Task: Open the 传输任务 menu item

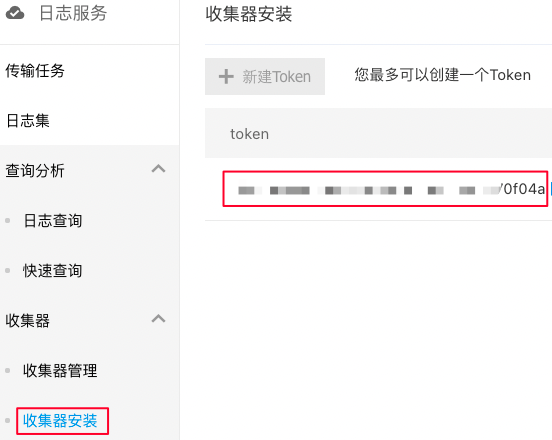Action: [35, 71]
